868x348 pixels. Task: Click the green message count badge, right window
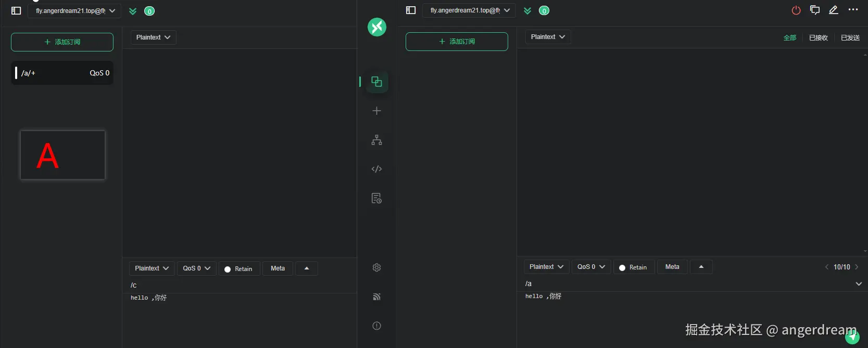point(544,10)
